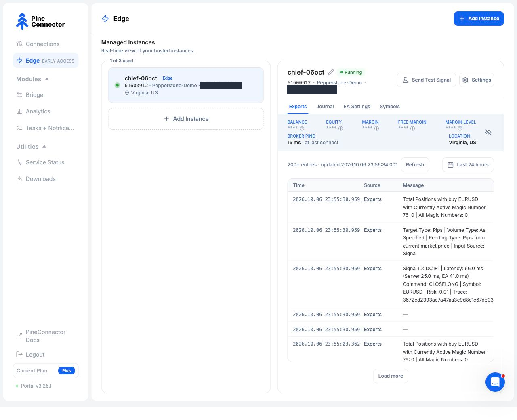Image resolution: width=517 pixels, height=420 pixels.
Task: Click Send Test Signal button
Action: [427, 80]
